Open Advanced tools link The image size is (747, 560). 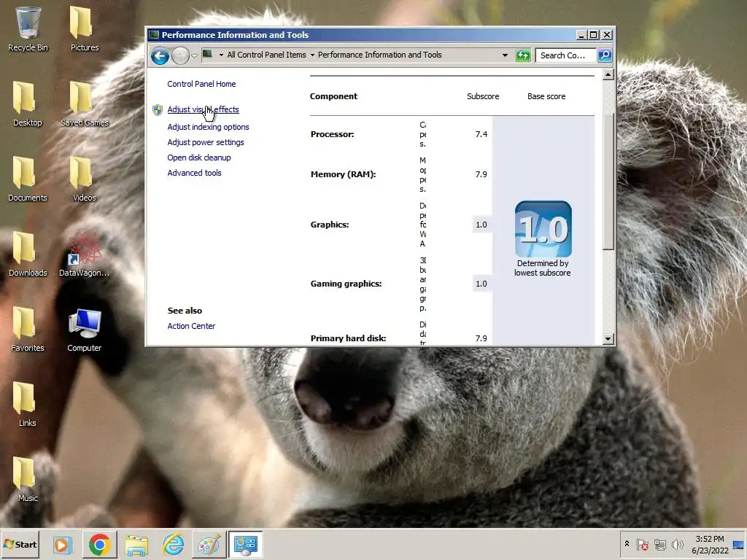pyautogui.click(x=194, y=173)
